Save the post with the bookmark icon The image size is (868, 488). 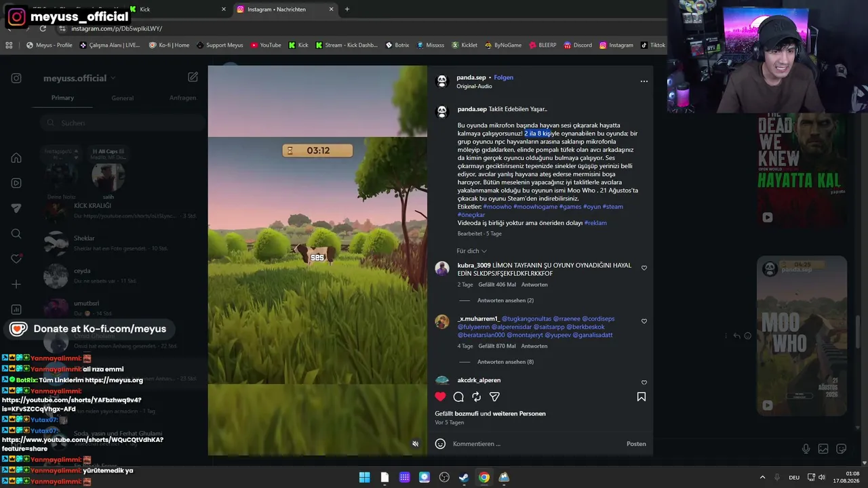click(x=641, y=396)
